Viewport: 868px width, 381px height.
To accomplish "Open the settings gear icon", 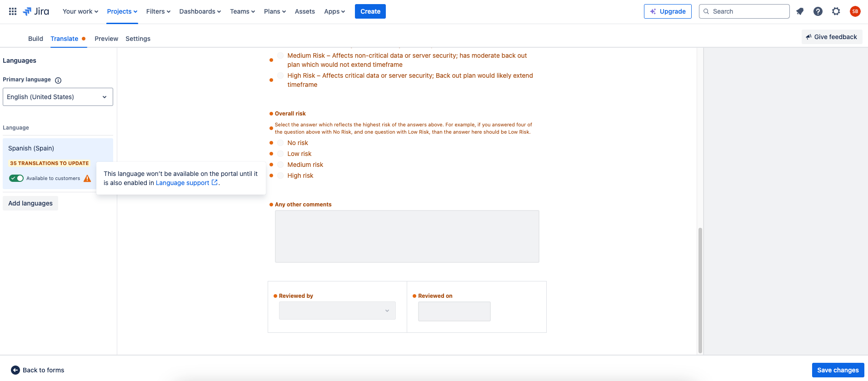I will click(836, 11).
